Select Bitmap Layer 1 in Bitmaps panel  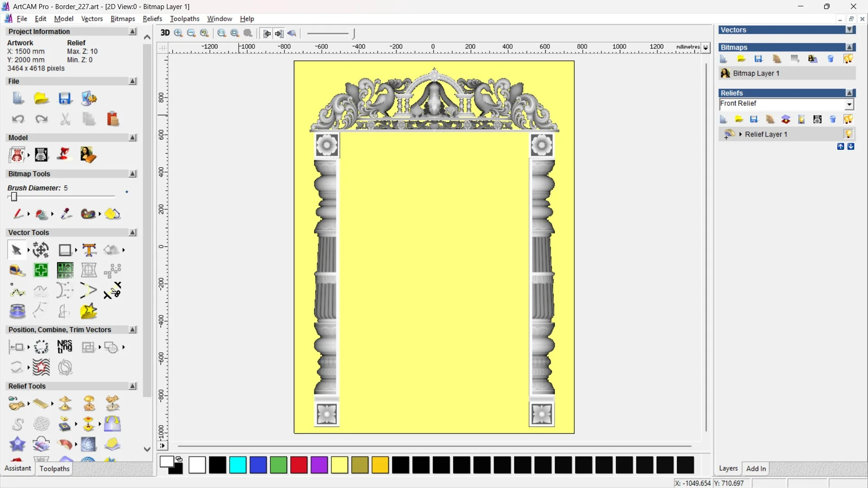(x=756, y=73)
